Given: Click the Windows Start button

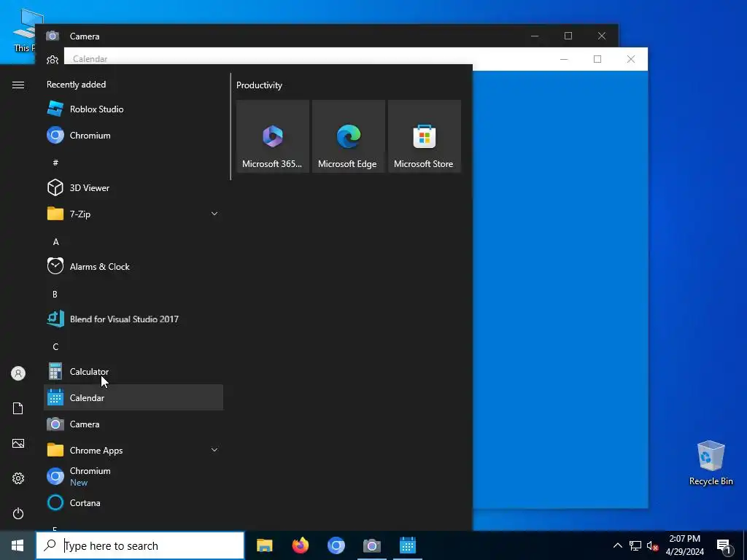Looking at the screenshot, I should pyautogui.click(x=18, y=545).
